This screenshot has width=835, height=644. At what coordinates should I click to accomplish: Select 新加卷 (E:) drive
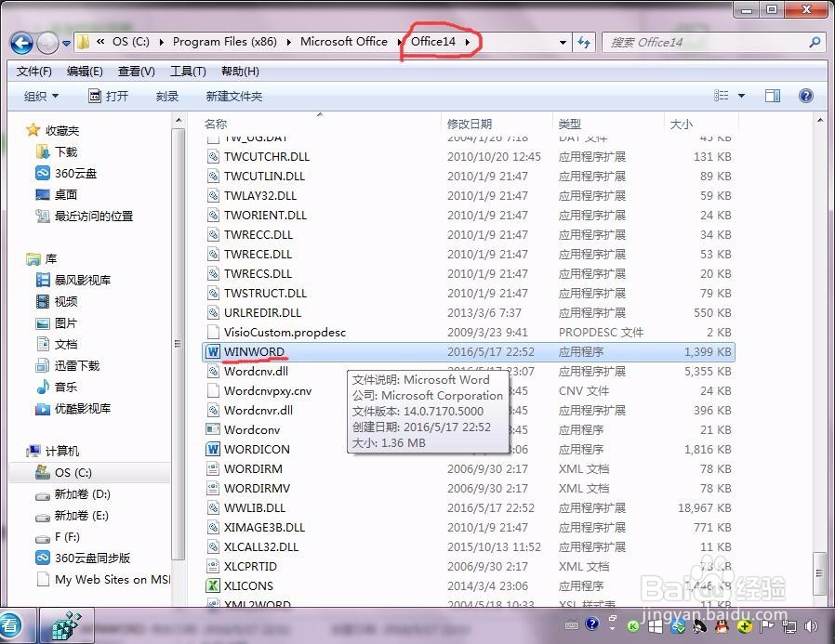[81, 516]
